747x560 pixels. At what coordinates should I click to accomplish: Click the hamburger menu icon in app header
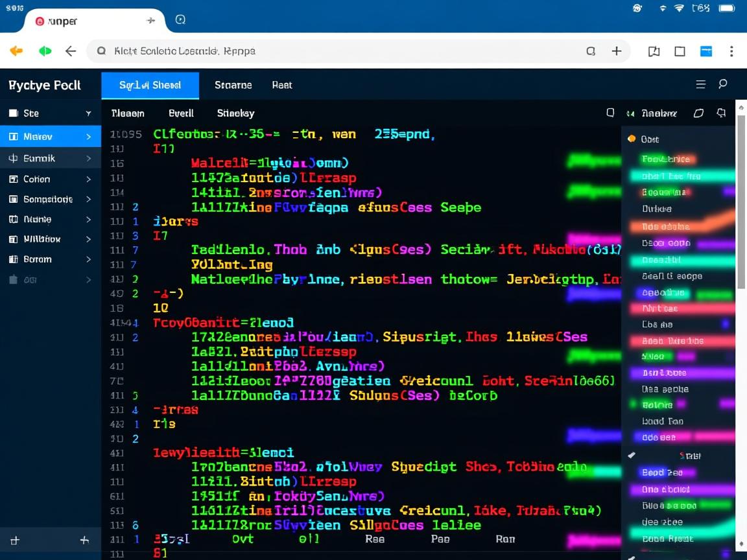[700, 84]
